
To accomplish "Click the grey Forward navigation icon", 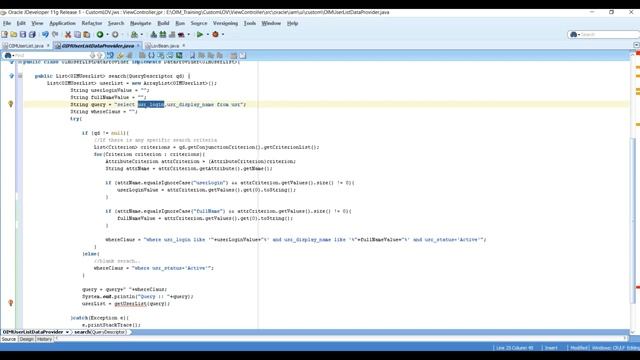I will pos(115,35).
